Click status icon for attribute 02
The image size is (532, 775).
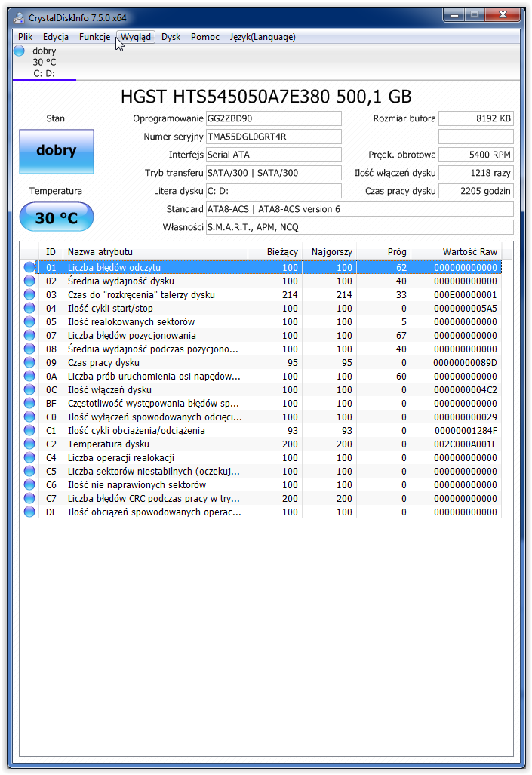(29, 281)
